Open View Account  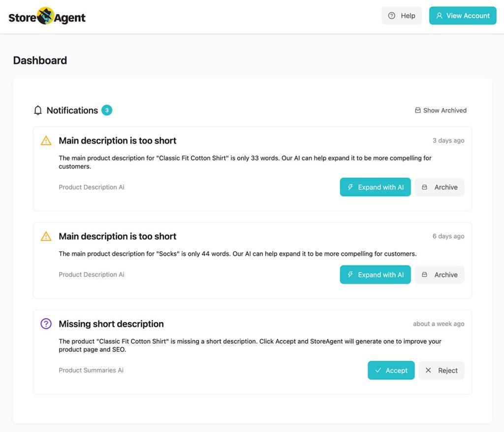[462, 15]
